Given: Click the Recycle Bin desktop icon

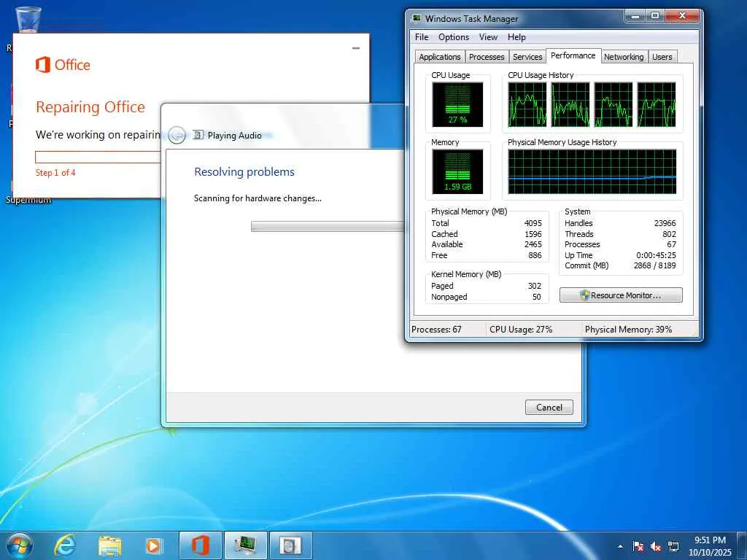Looking at the screenshot, I should [x=28, y=19].
